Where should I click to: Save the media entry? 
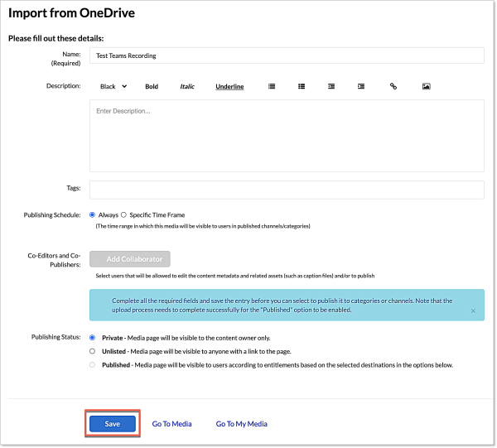pos(113,424)
